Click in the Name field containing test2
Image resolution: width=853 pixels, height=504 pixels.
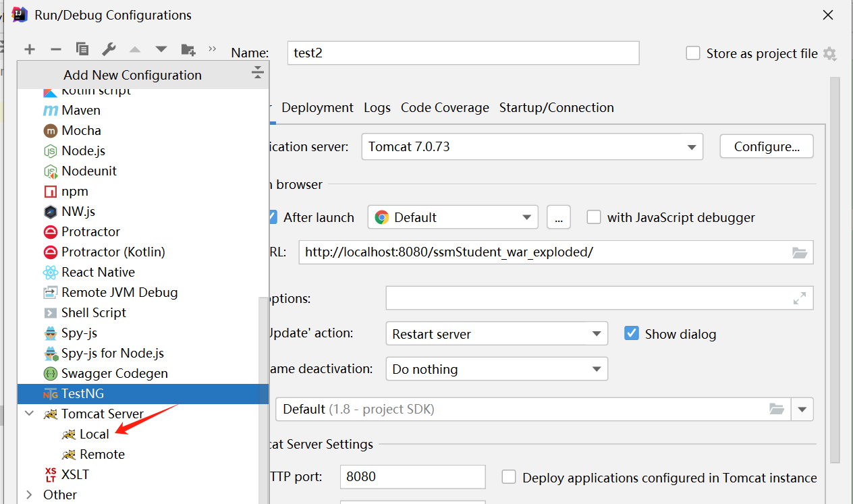pyautogui.click(x=463, y=53)
